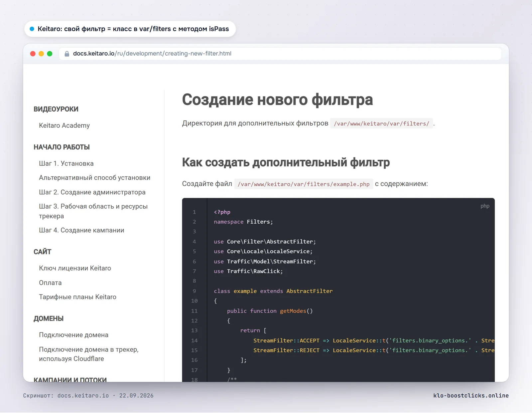Click the lock icon in address bar

click(67, 54)
